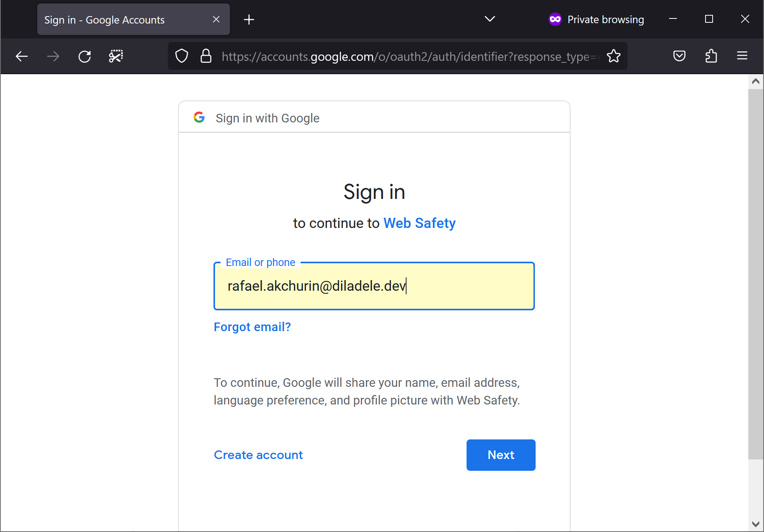
Task: Close the Sign in - Google Accounts tab
Action: pyautogui.click(x=216, y=19)
